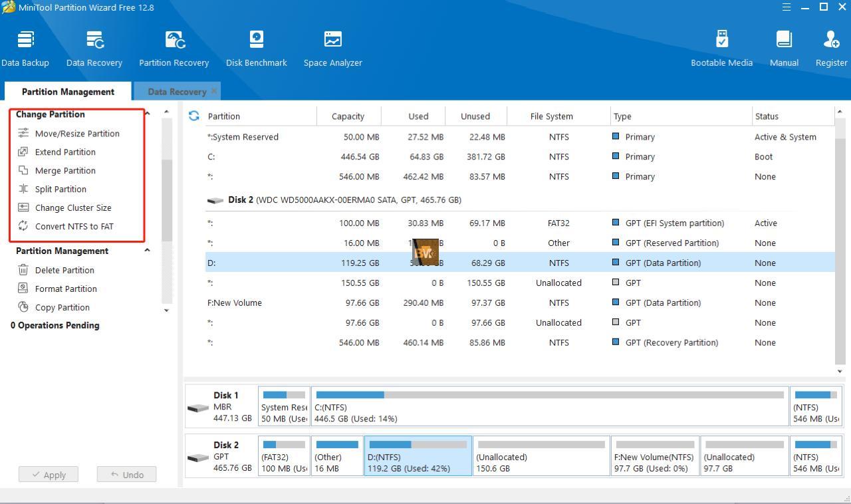Click the Apply button

click(49, 475)
